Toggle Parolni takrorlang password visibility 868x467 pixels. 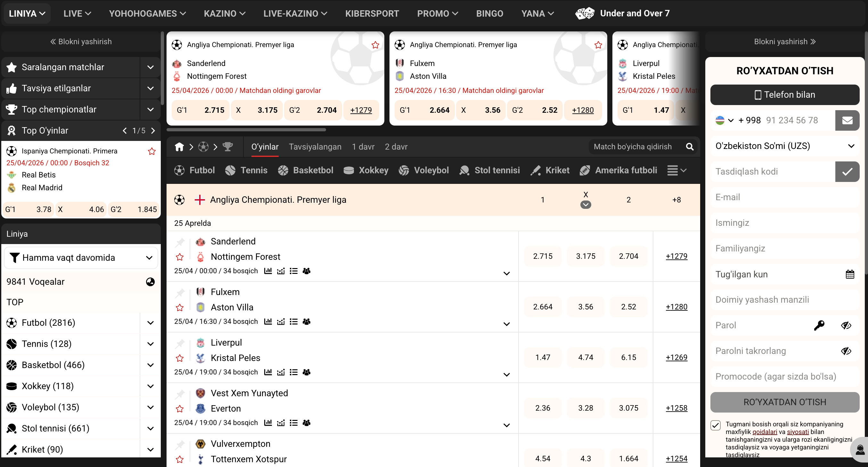(846, 351)
